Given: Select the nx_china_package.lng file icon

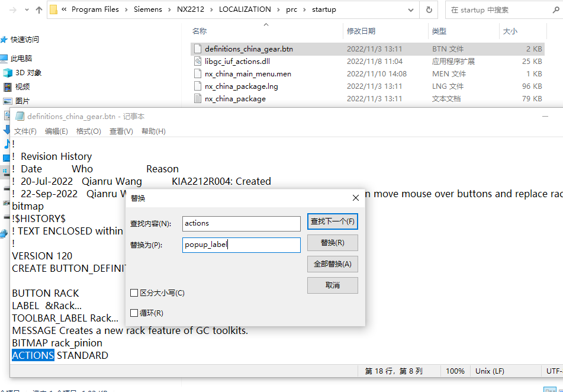Looking at the screenshot, I should 198,86.
